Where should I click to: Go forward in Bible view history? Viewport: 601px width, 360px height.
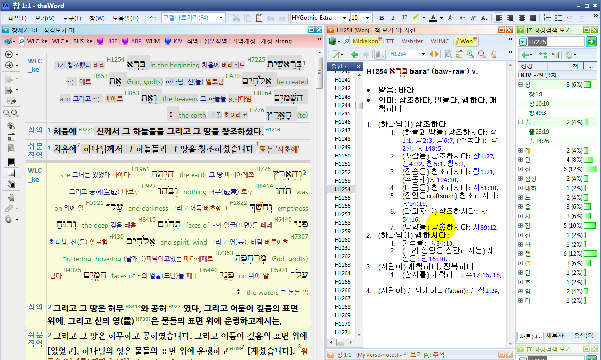click(x=9, y=65)
